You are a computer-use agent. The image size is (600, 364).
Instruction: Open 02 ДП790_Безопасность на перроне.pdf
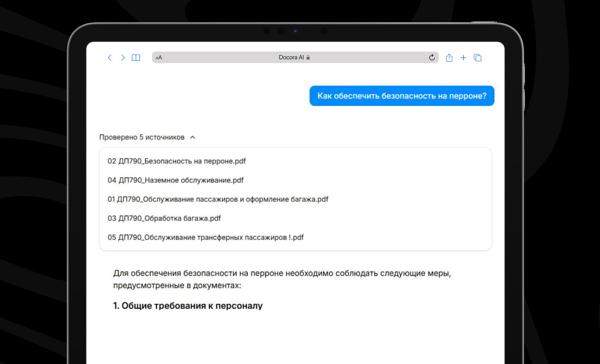click(x=177, y=161)
